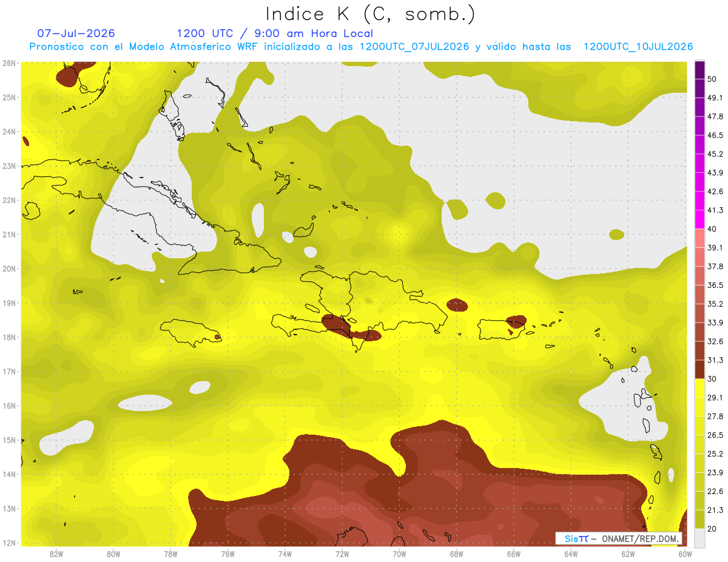Click the "18N" latitude label
728x562 pixels.
point(9,337)
